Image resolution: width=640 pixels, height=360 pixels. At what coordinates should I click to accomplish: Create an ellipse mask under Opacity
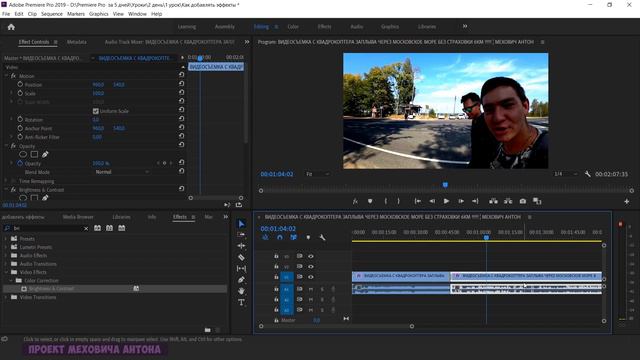point(23,154)
